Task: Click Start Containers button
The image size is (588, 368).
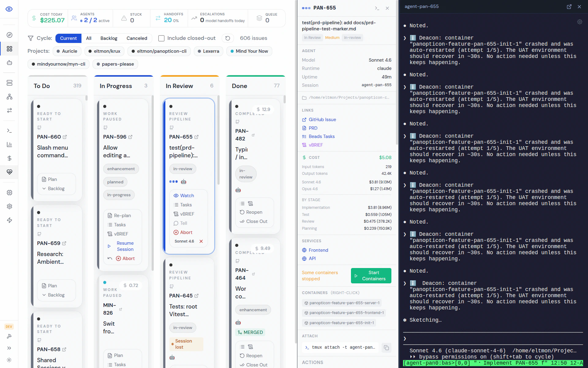Action: (x=371, y=276)
